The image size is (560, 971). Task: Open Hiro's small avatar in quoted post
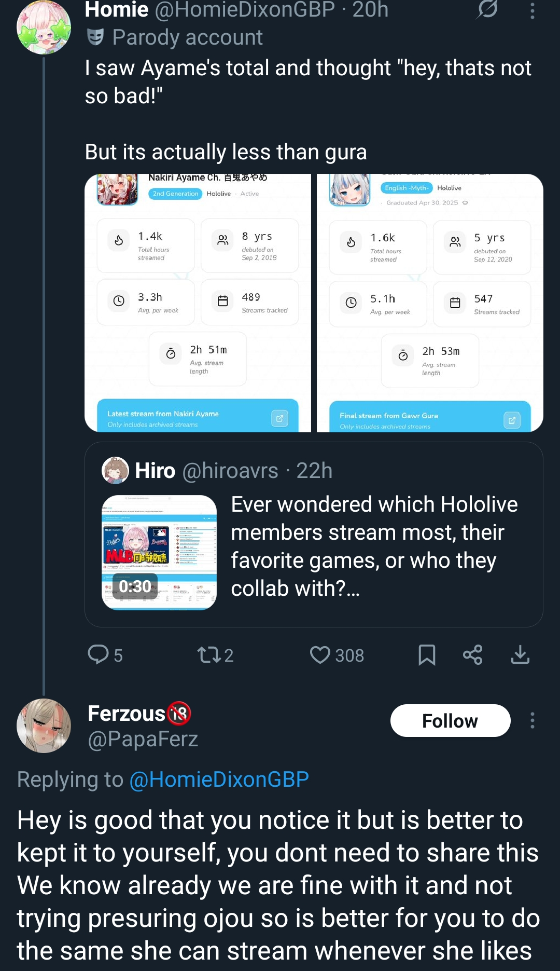pyautogui.click(x=115, y=470)
